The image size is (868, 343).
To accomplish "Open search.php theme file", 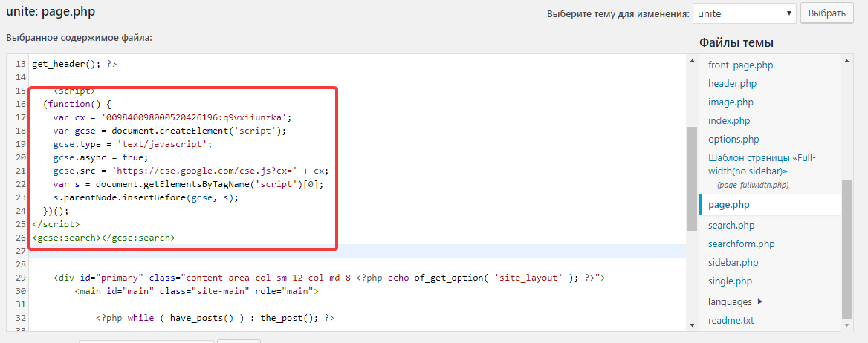I will click(731, 226).
